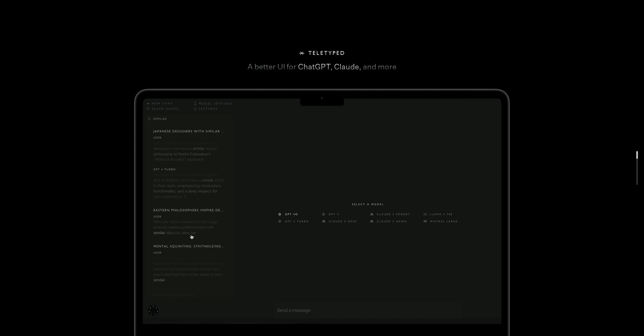Click the Teletyped logo icon above the tagline
The image size is (644, 336).
pyautogui.click(x=301, y=53)
